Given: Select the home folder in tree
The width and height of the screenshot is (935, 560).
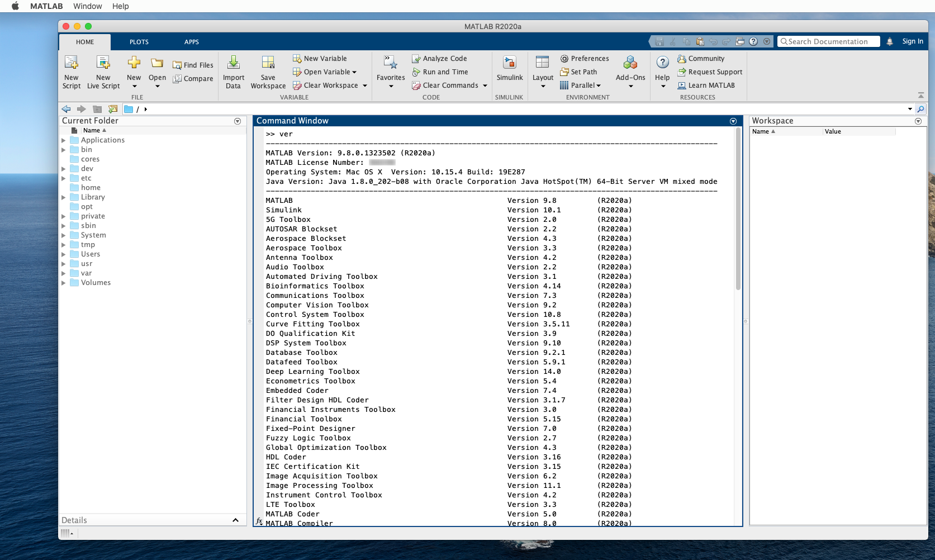Looking at the screenshot, I should 91,188.
